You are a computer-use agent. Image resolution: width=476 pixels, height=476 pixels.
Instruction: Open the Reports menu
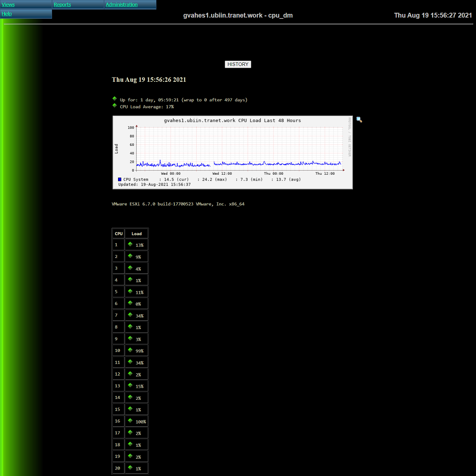pyautogui.click(x=62, y=5)
